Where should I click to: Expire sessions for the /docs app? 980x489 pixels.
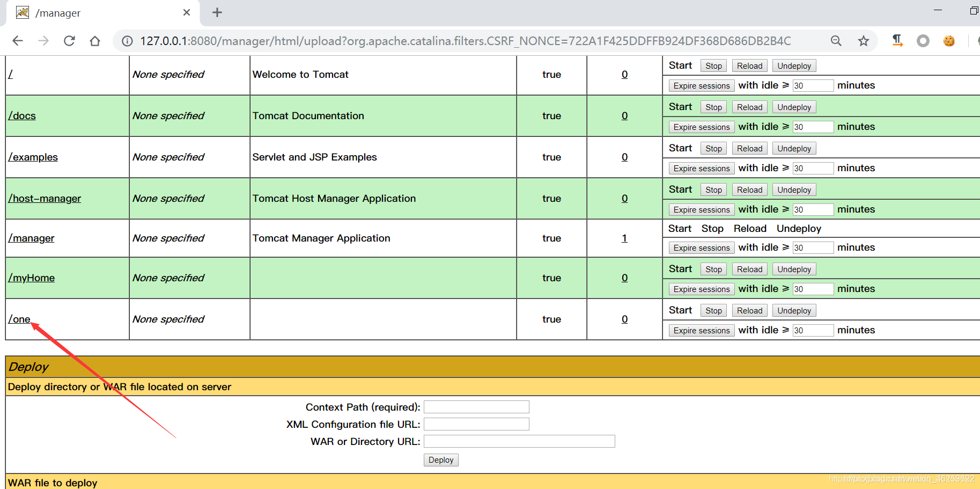tap(702, 127)
